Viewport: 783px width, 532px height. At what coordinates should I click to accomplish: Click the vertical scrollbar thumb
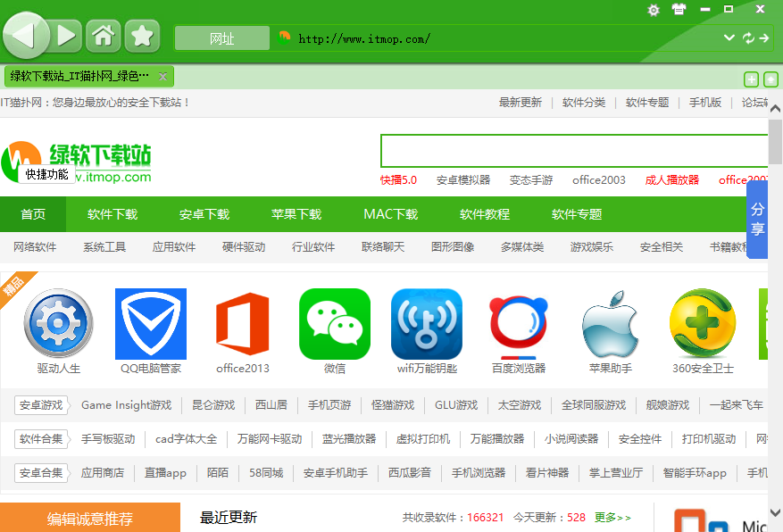(776, 142)
